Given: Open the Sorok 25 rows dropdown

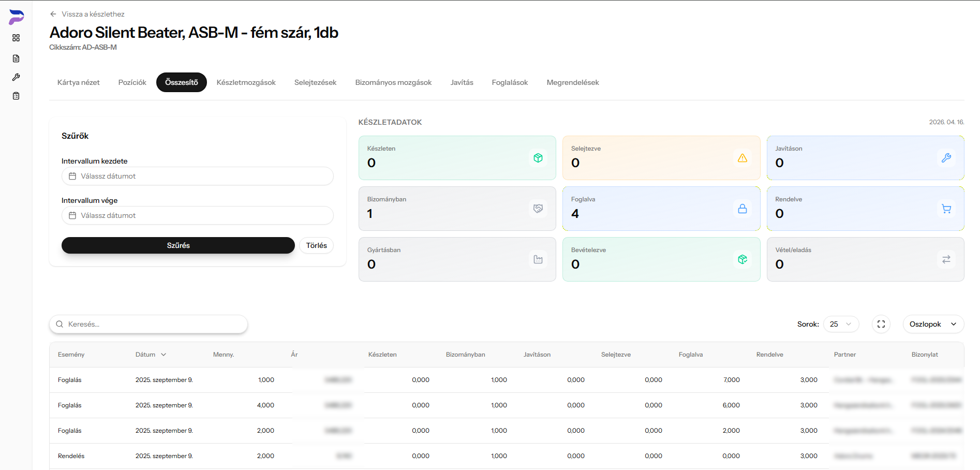Looking at the screenshot, I should click(x=841, y=324).
